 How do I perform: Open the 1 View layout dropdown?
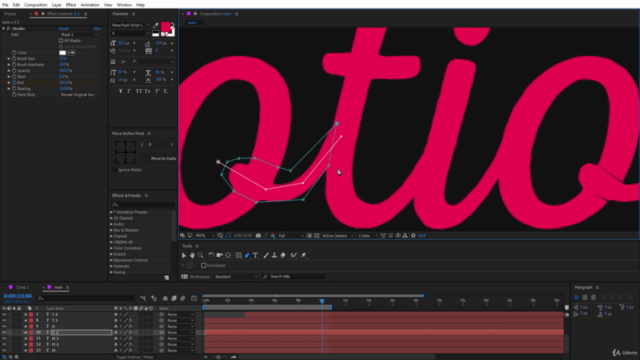coord(367,236)
